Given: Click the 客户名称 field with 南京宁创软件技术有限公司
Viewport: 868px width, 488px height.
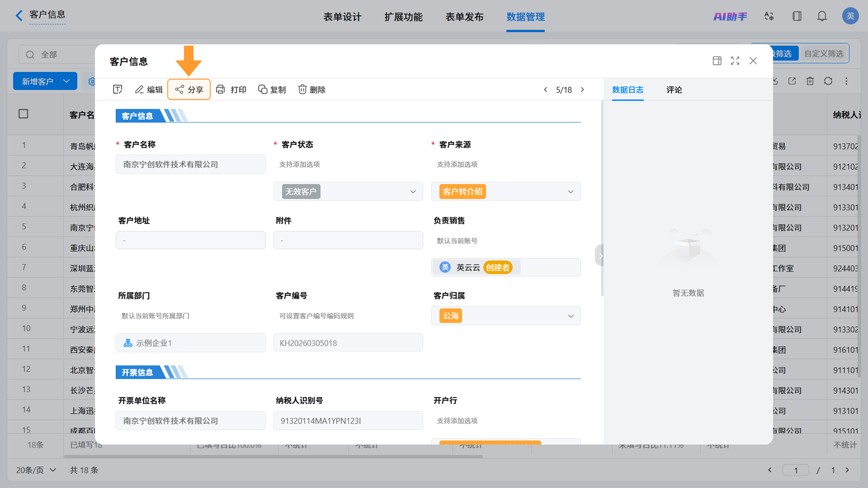Looking at the screenshot, I should point(190,164).
